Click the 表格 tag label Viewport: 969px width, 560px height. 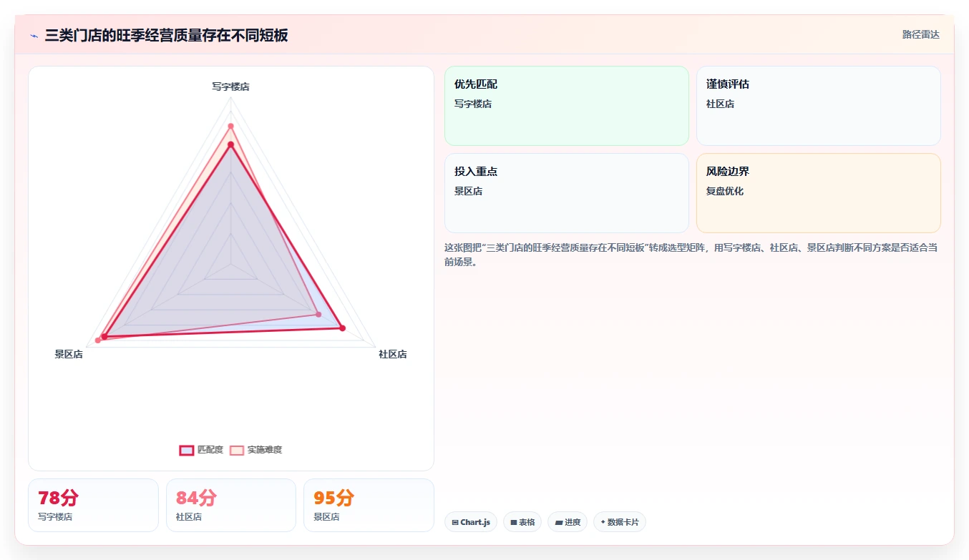coord(527,523)
